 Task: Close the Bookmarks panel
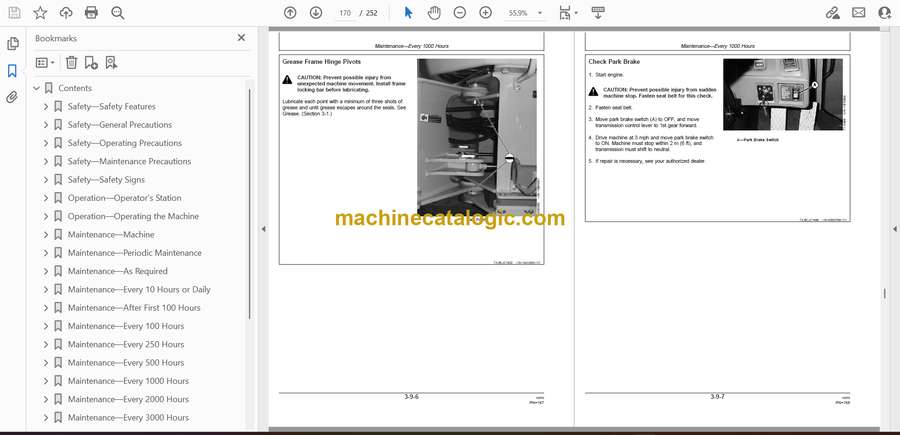coord(241,38)
